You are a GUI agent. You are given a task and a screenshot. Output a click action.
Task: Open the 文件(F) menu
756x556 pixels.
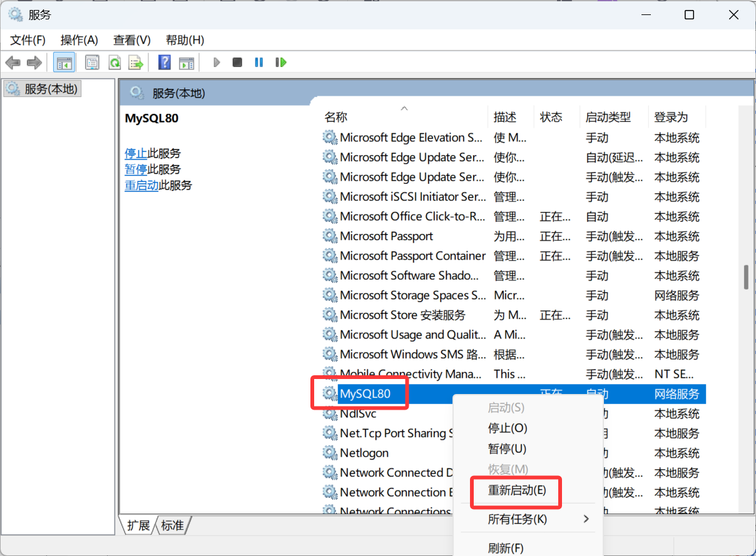pos(28,40)
